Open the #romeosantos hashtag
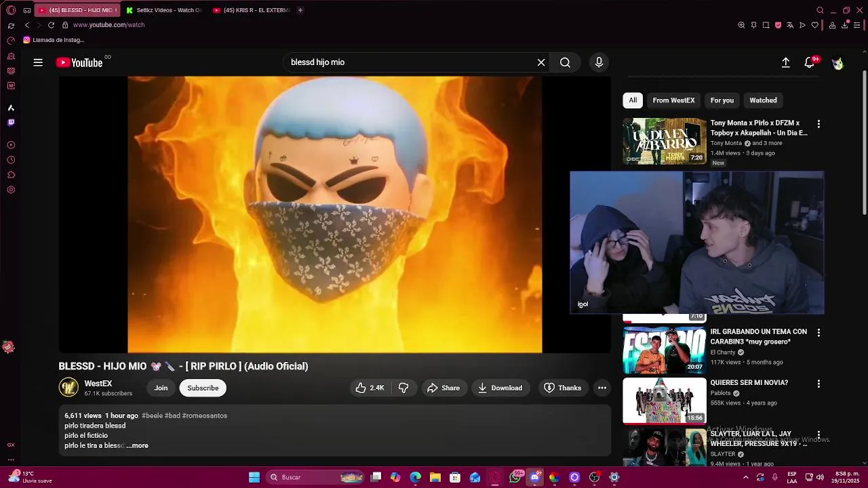The image size is (868, 488). tap(205, 415)
